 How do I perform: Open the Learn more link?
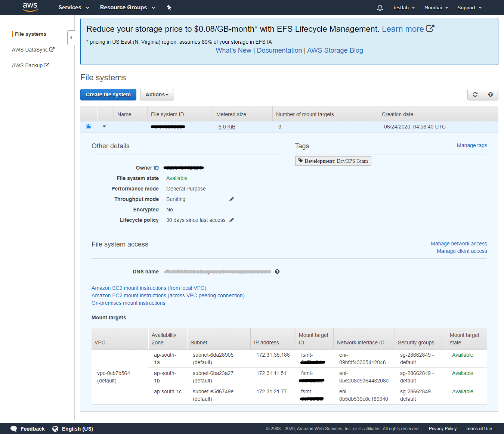pos(403,29)
